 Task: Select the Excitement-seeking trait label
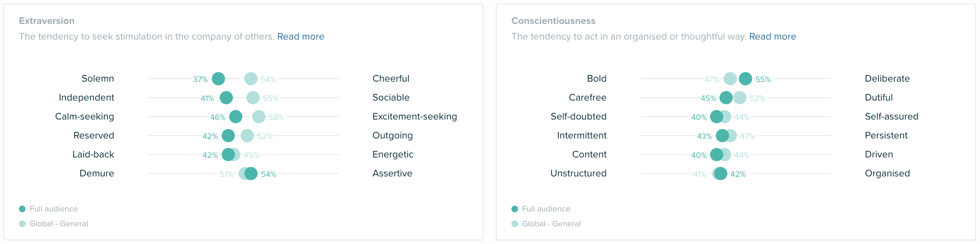coord(415,117)
